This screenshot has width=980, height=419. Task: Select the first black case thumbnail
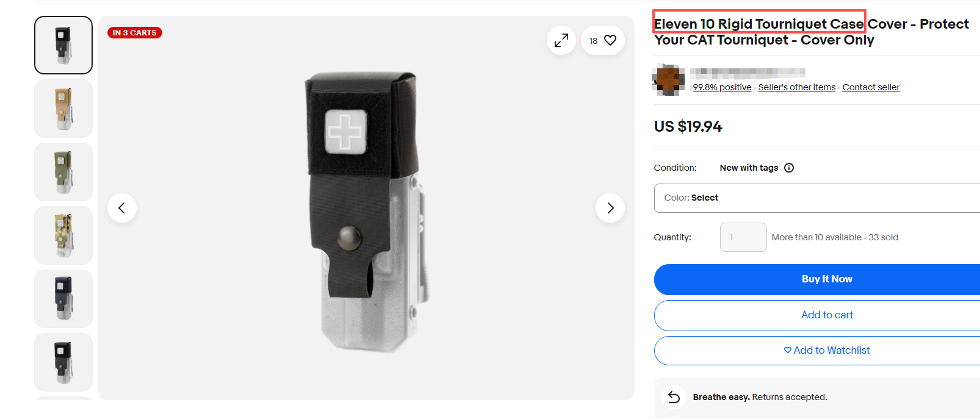[63, 45]
